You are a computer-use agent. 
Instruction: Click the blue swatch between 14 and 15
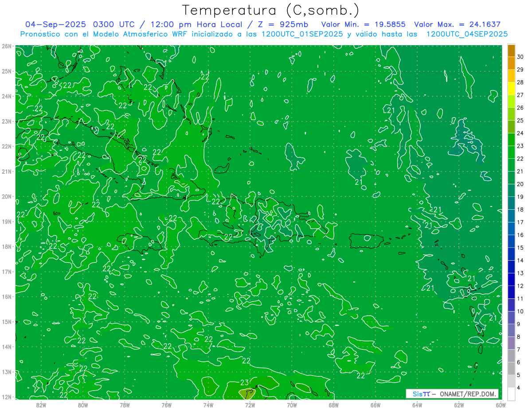coord(511,254)
